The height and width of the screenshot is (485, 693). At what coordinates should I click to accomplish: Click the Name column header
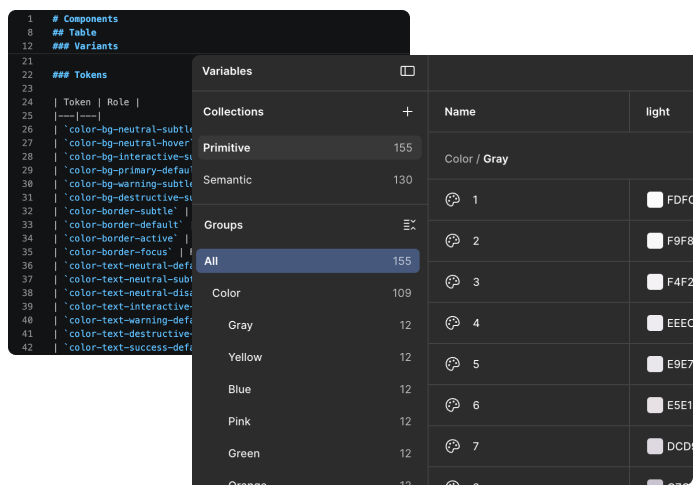point(460,112)
